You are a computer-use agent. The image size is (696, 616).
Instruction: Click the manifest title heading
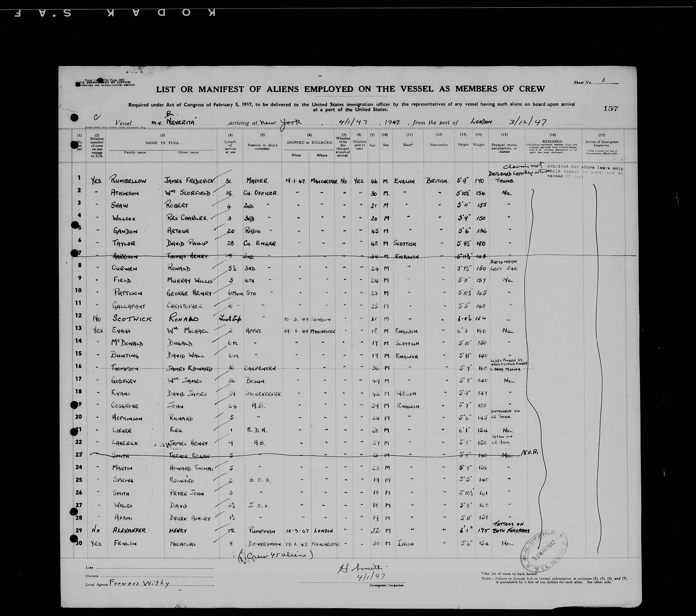point(350,89)
